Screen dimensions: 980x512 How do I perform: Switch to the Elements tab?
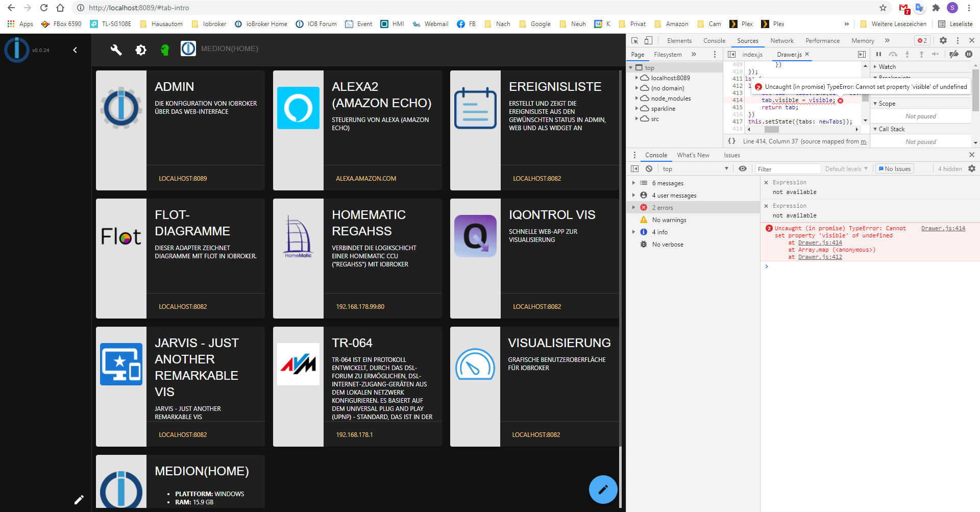(679, 40)
